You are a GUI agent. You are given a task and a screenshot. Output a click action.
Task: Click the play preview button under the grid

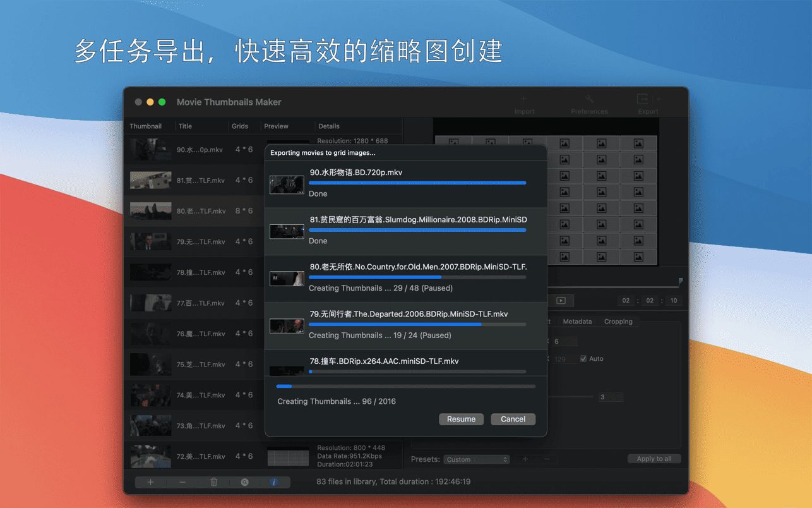[x=561, y=301]
